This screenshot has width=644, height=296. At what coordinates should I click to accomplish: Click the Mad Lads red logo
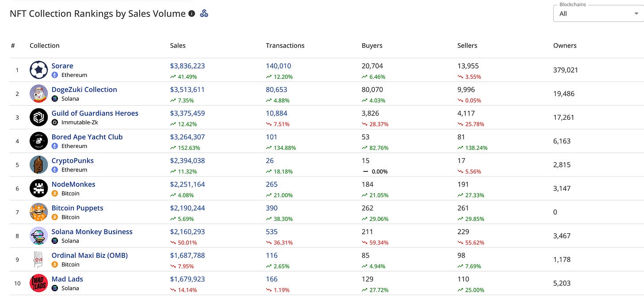point(38,283)
